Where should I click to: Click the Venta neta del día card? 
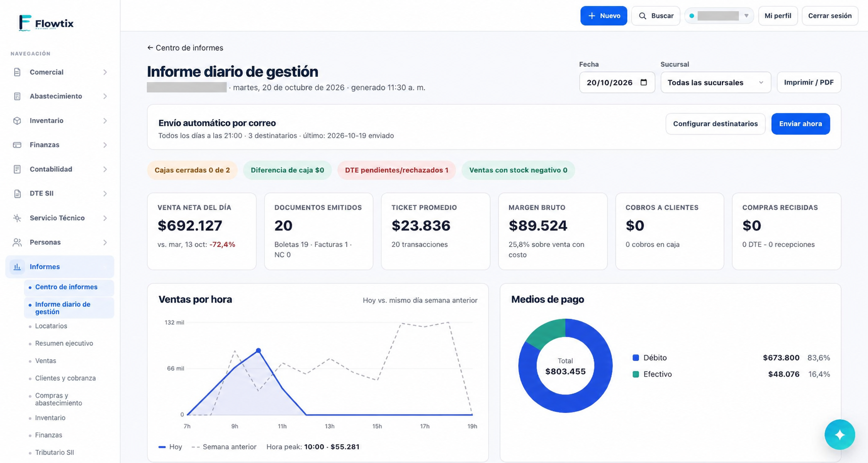[x=202, y=231]
